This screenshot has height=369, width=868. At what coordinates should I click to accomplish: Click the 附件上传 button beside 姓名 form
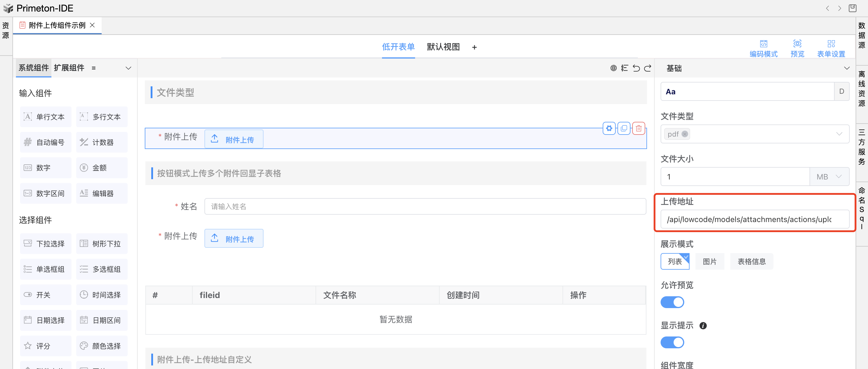(x=233, y=239)
